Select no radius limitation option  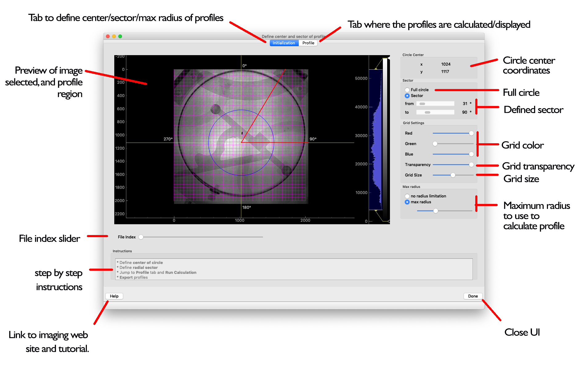pyautogui.click(x=407, y=196)
